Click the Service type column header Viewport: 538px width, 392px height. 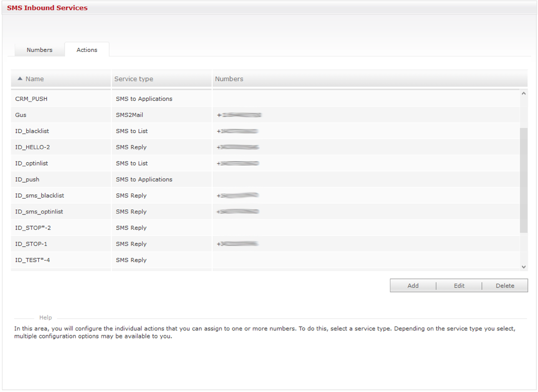(x=134, y=79)
